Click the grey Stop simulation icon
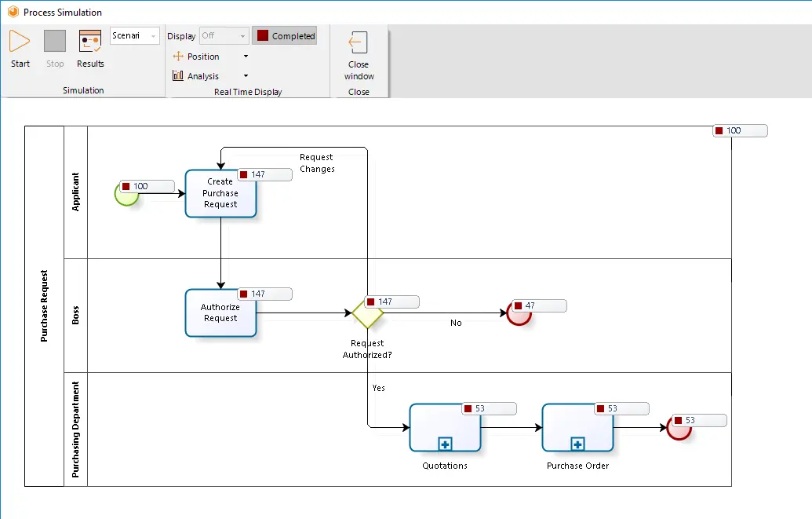 [x=55, y=41]
